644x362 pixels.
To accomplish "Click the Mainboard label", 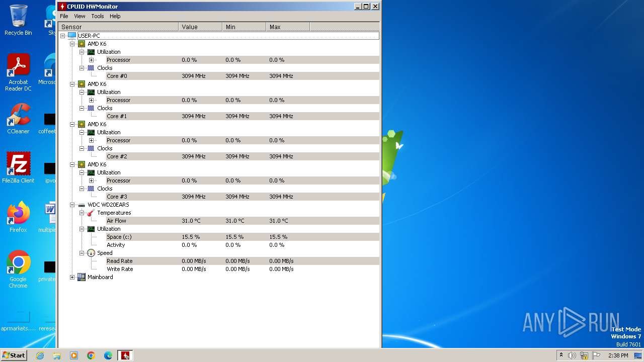I will pos(100,277).
